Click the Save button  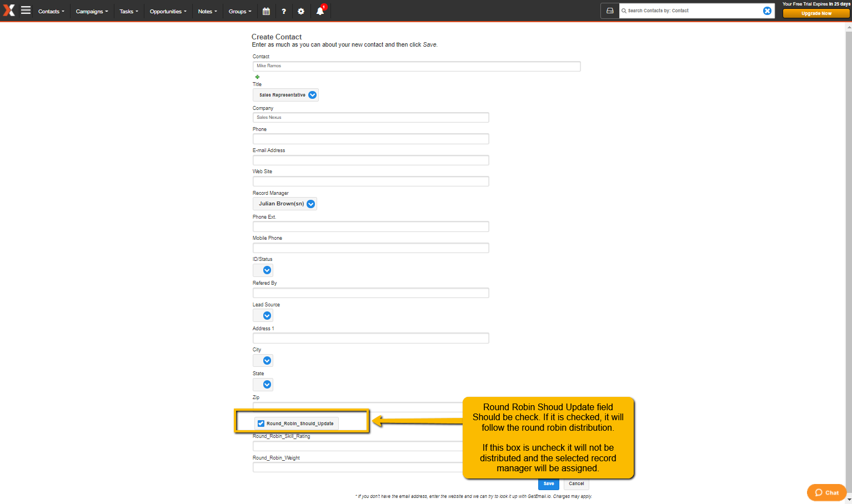click(x=548, y=483)
